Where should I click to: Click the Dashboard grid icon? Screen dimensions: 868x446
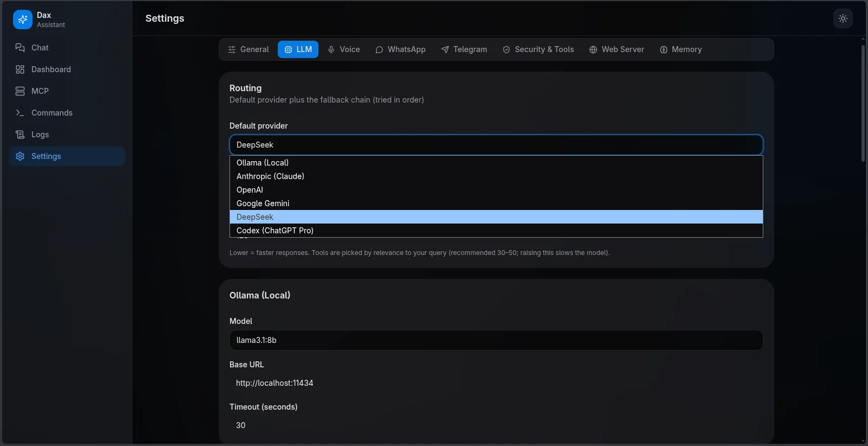(20, 69)
